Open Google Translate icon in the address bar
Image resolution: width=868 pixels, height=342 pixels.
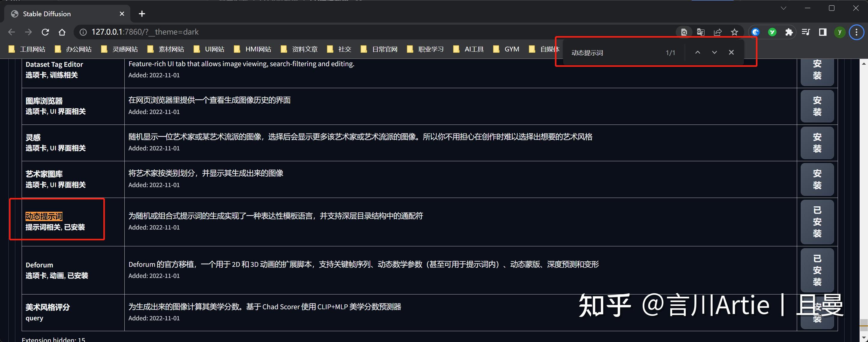point(701,32)
